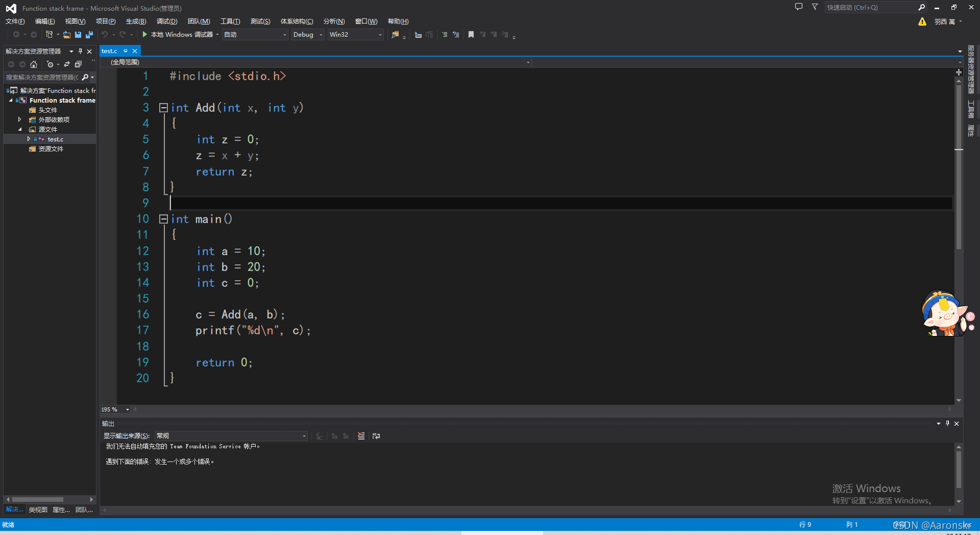Collapse the Add function code block
Image resolution: width=980 pixels, height=535 pixels.
pos(163,108)
